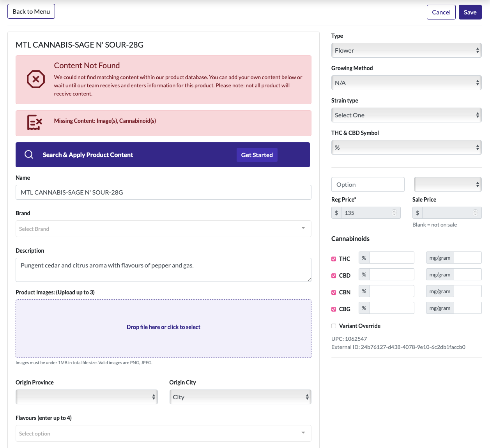Screen dimensions: 490x448
Task: Click the CBG percent input field
Action: click(392, 308)
